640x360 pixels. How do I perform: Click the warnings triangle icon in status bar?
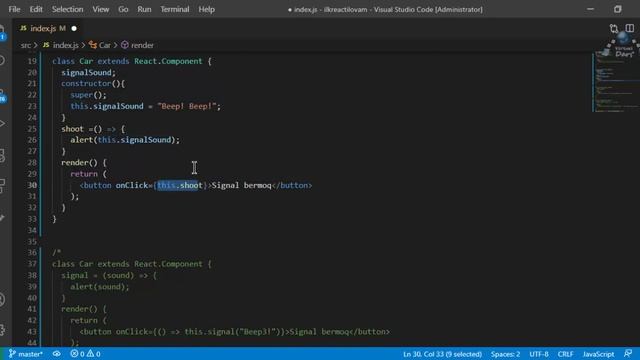93,354
